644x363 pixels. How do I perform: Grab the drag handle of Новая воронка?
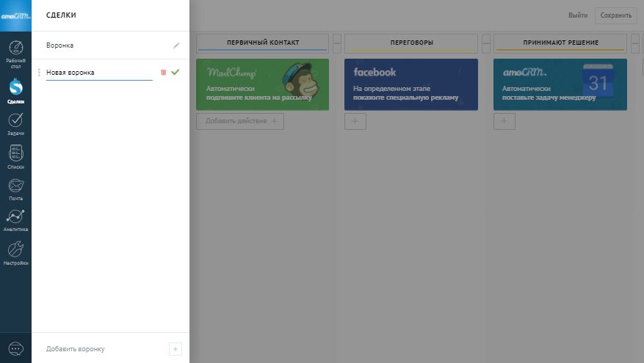pos(39,72)
